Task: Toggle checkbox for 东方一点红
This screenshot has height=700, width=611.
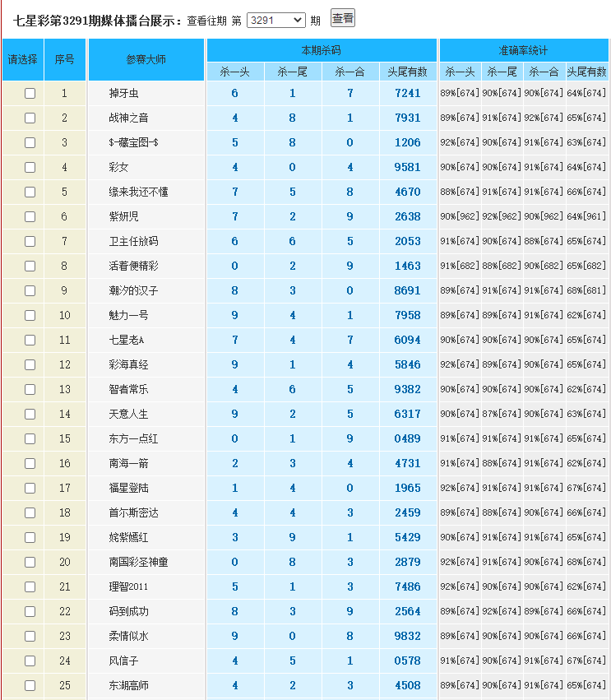Action: coord(30,439)
